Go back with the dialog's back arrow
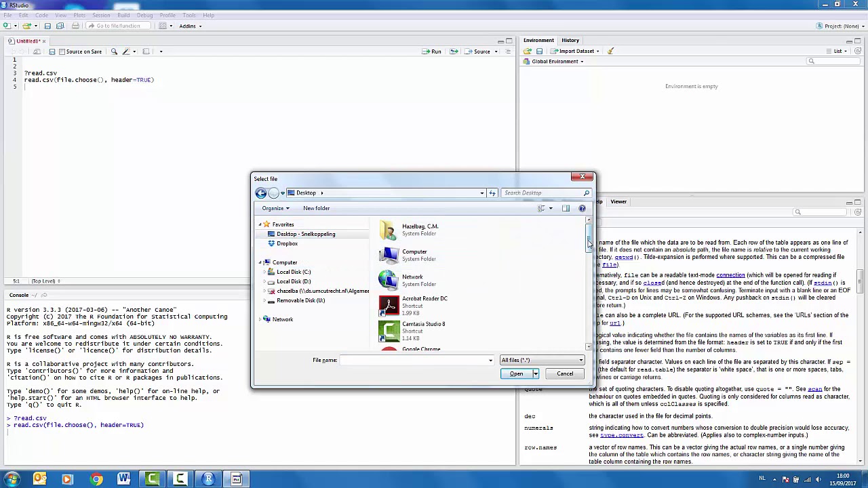The image size is (868, 488). (261, 193)
